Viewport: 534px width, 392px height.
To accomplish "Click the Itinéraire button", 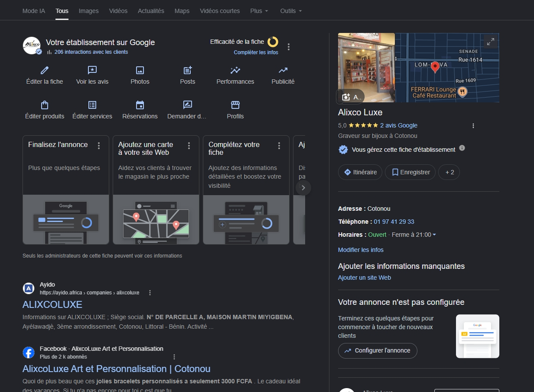I will click(360, 172).
